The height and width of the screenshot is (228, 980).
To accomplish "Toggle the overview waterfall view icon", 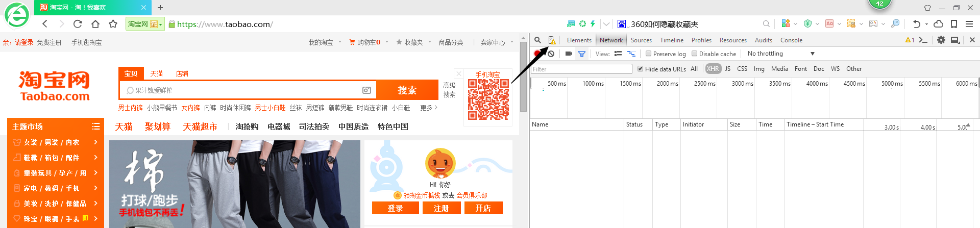I will click(631, 54).
